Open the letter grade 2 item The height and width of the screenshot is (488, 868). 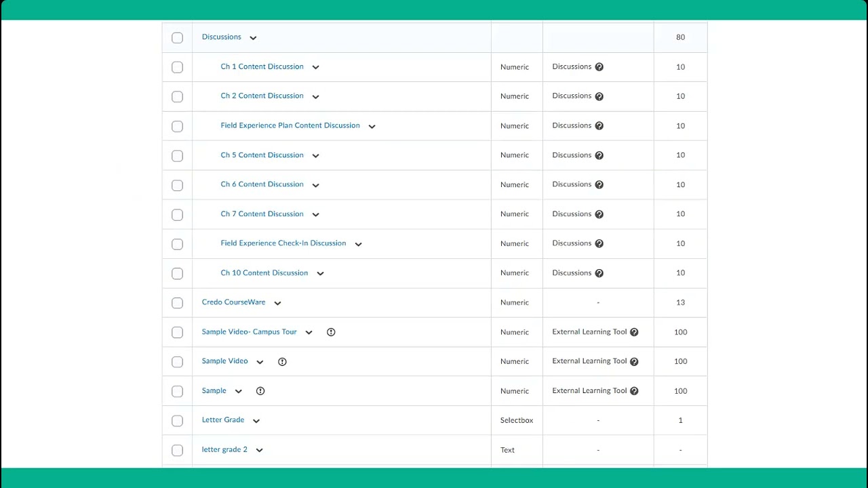coord(224,450)
